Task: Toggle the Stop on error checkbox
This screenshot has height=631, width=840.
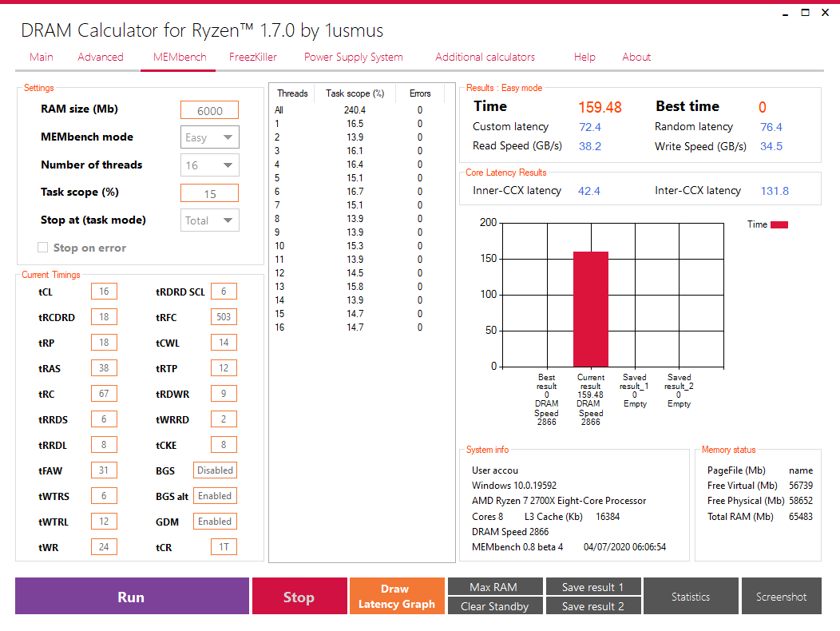Action: 43,247
